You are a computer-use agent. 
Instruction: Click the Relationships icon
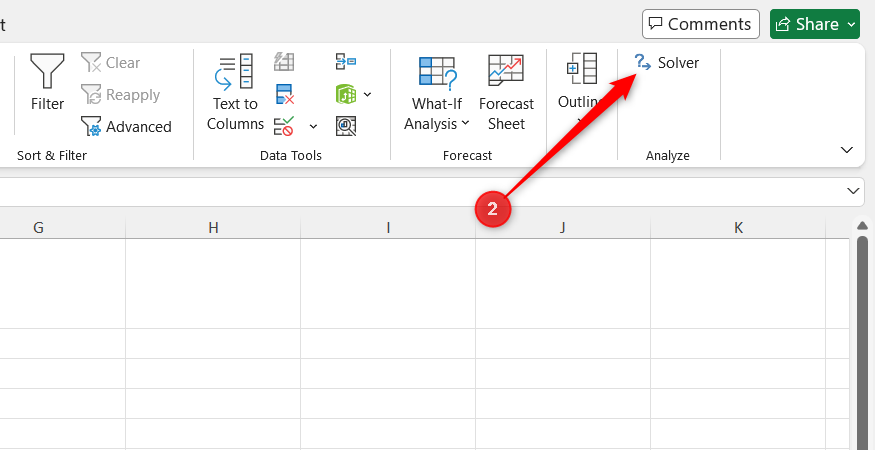coord(346,94)
